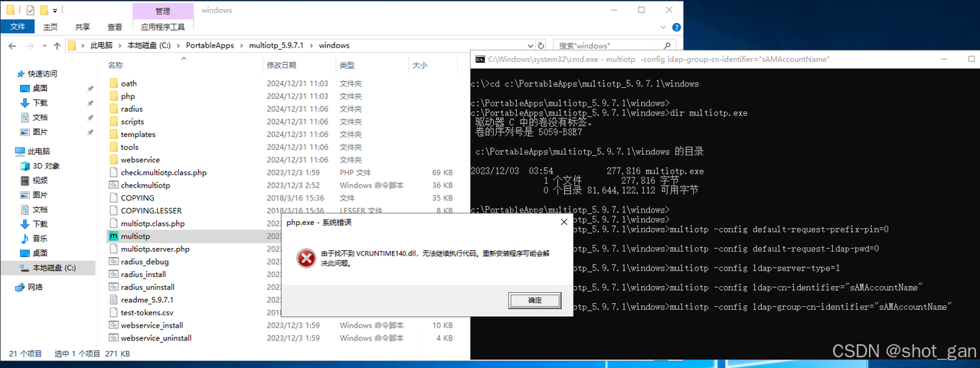Open the Customize Quick Access Toolbar dropdown
This screenshot has width=980, height=368.
click(56, 11)
